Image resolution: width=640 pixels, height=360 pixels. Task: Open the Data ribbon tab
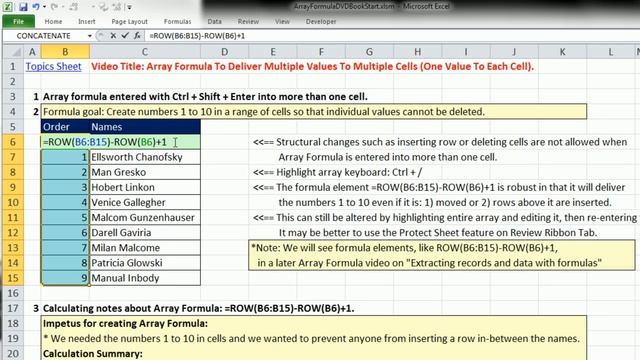214,21
